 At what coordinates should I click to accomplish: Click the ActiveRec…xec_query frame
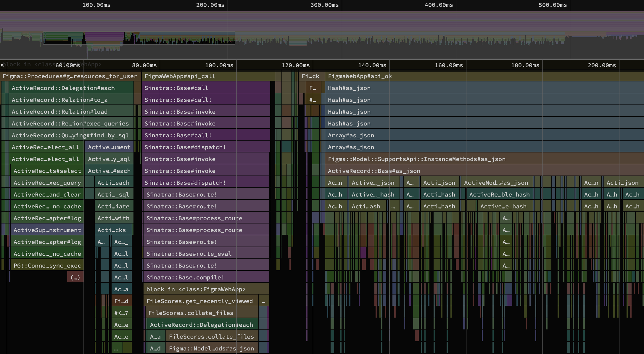click(47, 183)
